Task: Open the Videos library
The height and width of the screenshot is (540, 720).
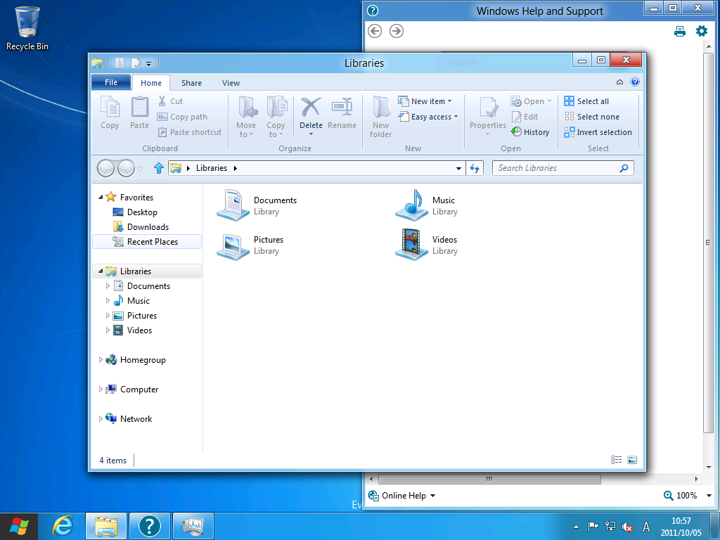Action: (427, 244)
